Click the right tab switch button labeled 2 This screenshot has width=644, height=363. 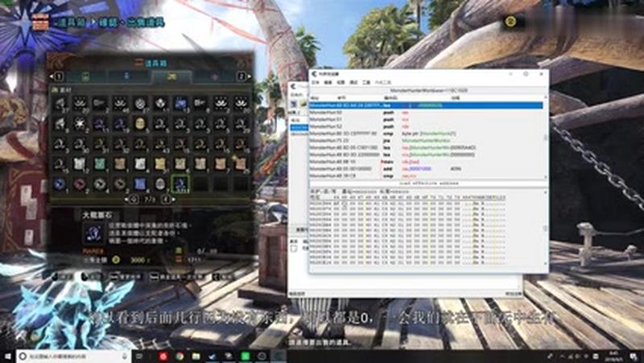240,76
